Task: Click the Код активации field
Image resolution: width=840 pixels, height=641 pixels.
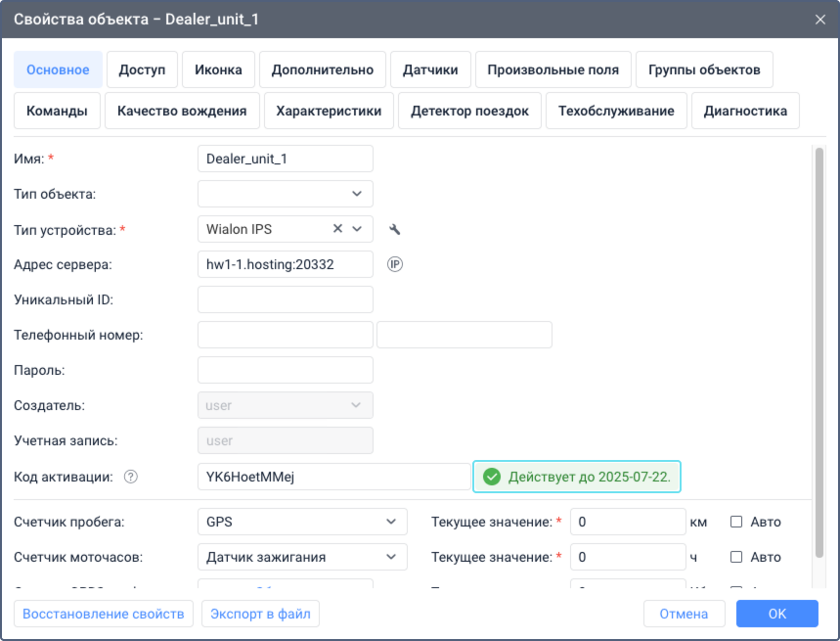Action: coord(334,477)
